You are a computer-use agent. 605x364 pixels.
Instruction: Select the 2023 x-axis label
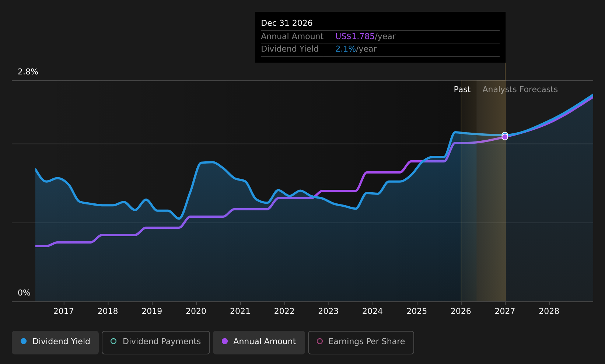[328, 311]
